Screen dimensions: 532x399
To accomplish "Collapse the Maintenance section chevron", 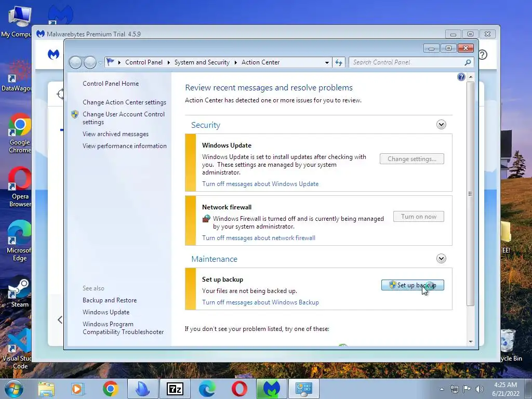I will click(441, 259).
